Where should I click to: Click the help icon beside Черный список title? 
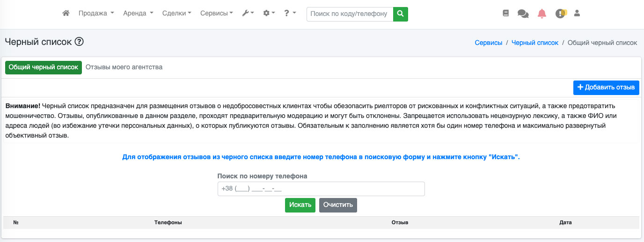(x=79, y=42)
